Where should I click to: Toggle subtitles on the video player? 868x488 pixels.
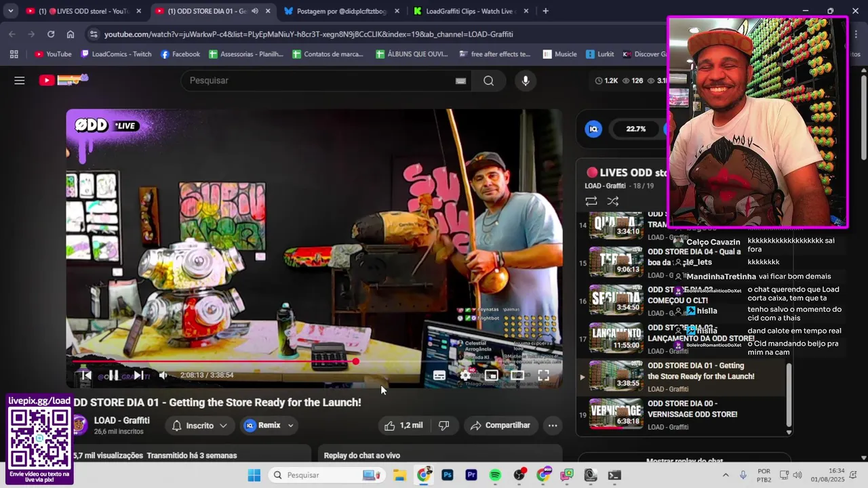[439, 375]
